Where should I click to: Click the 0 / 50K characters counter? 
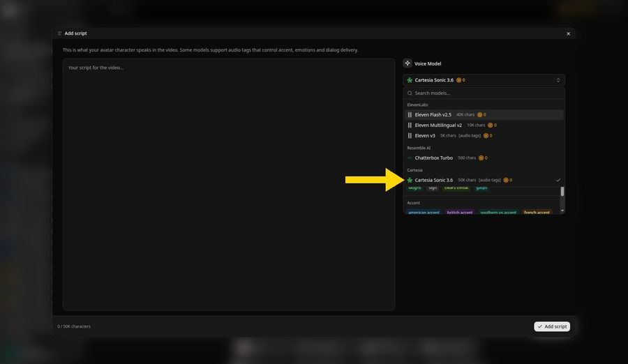(x=74, y=326)
